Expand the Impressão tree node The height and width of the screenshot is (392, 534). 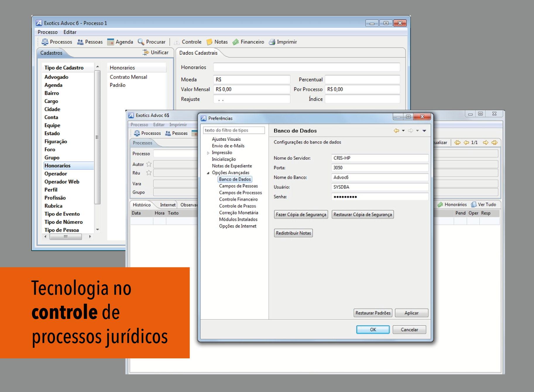(x=208, y=153)
